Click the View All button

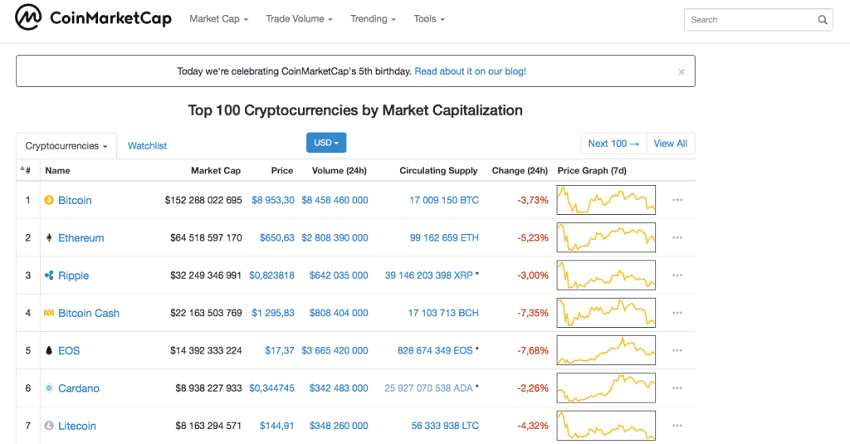tap(670, 144)
